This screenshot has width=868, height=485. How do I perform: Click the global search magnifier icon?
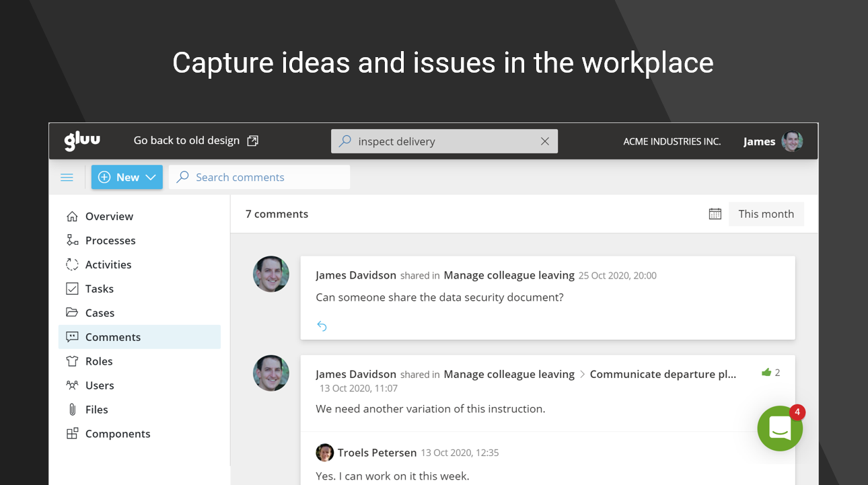345,141
